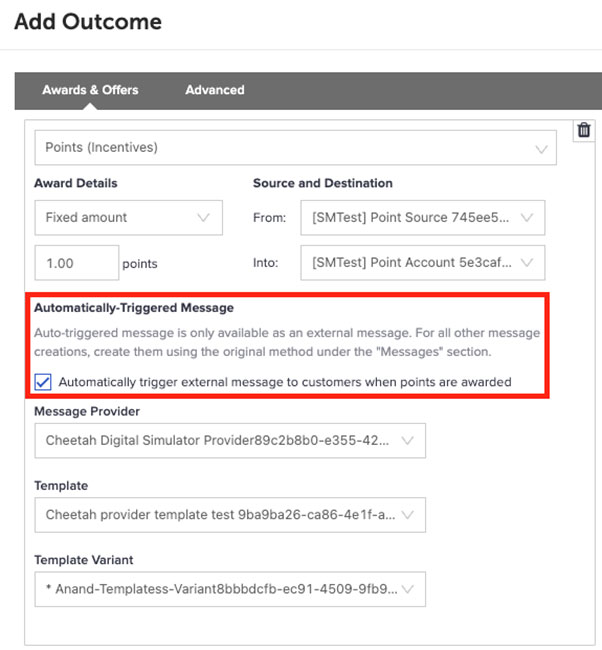Open the Template dropdown
The width and height of the screenshot is (602, 650).
tap(229, 516)
